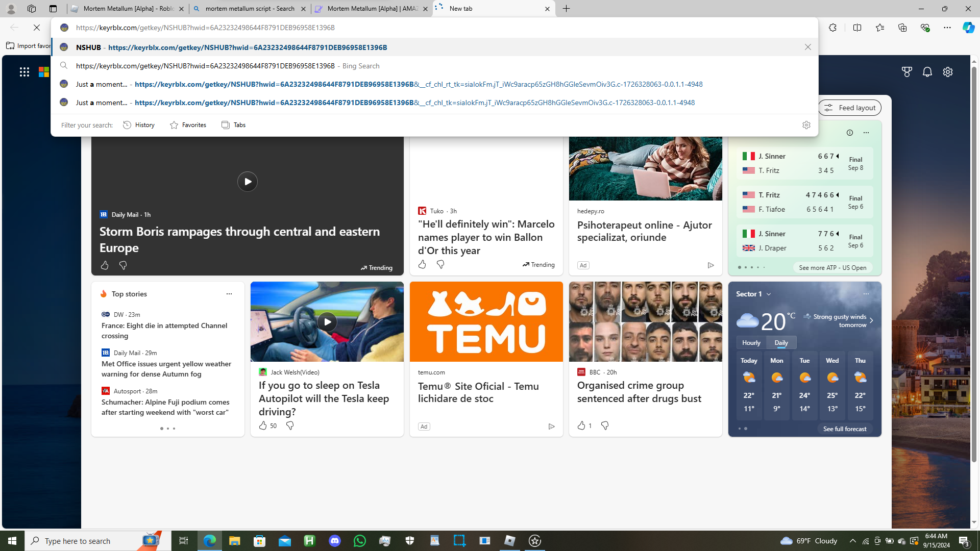Open the Temu ad thumbnail
980x551 pixels.
click(486, 321)
